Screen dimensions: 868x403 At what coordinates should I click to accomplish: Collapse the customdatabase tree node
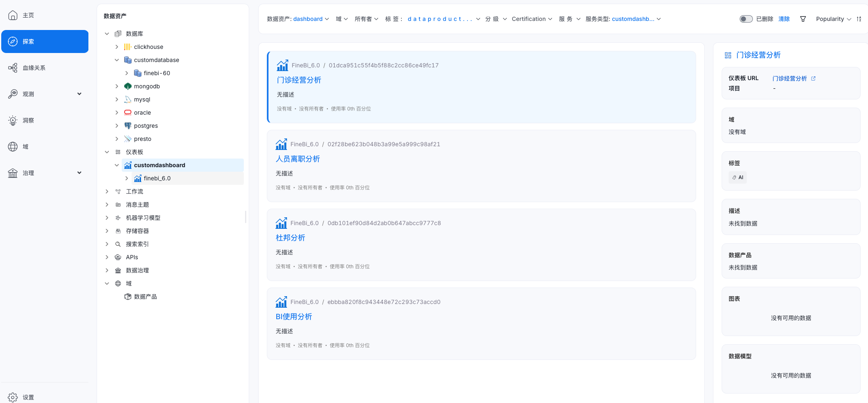117,60
